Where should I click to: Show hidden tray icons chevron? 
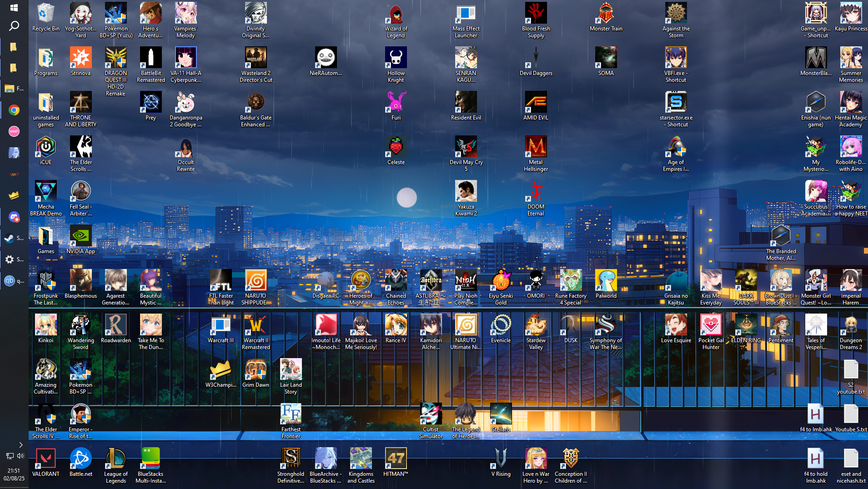coord(20,445)
